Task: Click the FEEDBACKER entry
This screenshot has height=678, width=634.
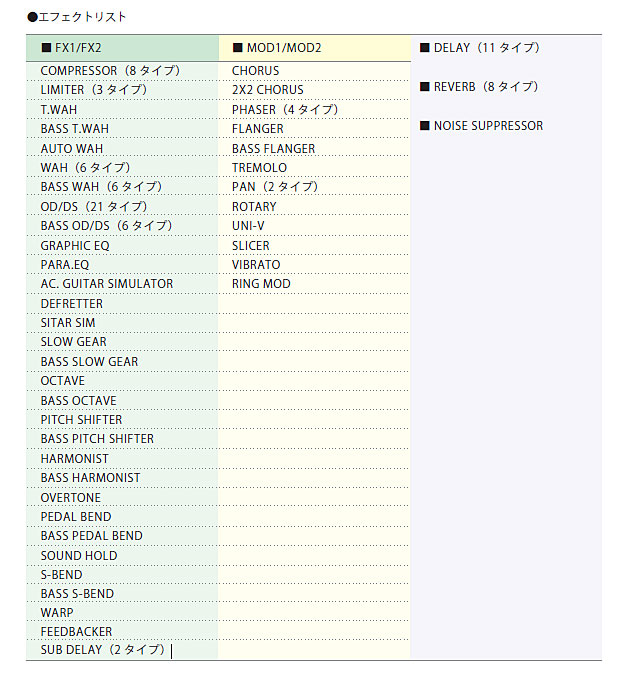Action: point(76,632)
